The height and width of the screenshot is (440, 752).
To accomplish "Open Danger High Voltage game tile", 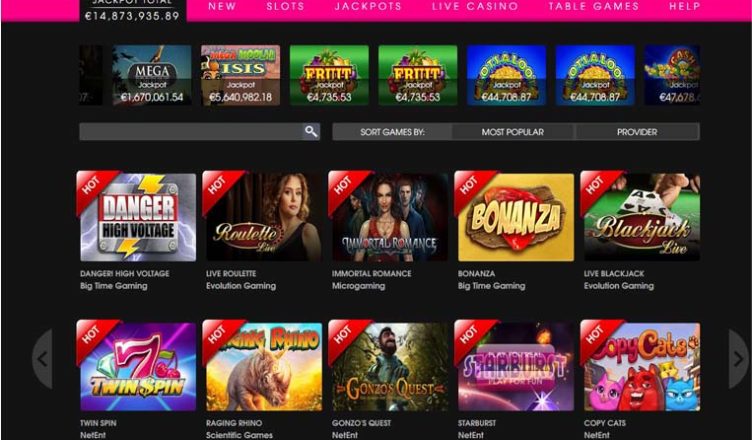I will click(x=138, y=217).
